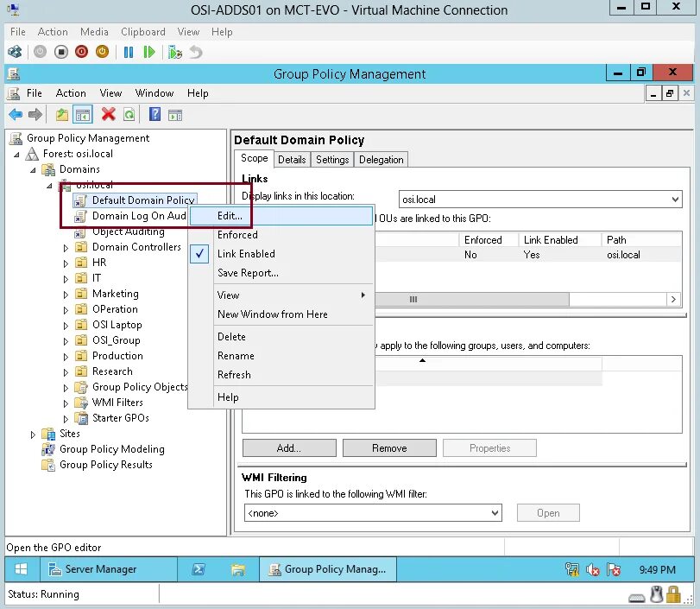Open Server Manager from the taskbar
Screen dimensions: 700x609
(x=109, y=568)
